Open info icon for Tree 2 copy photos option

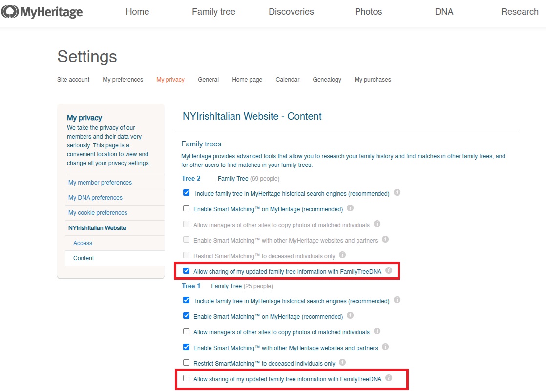(x=377, y=224)
